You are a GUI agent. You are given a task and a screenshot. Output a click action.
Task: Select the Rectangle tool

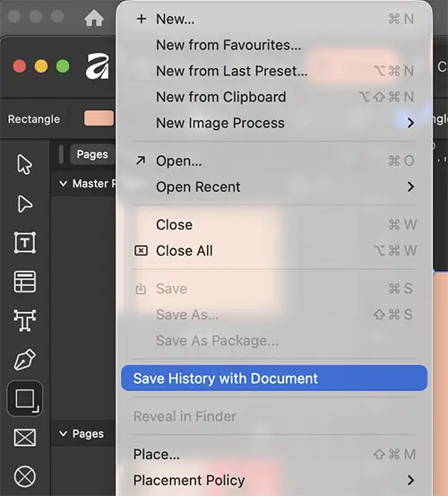tap(25, 398)
